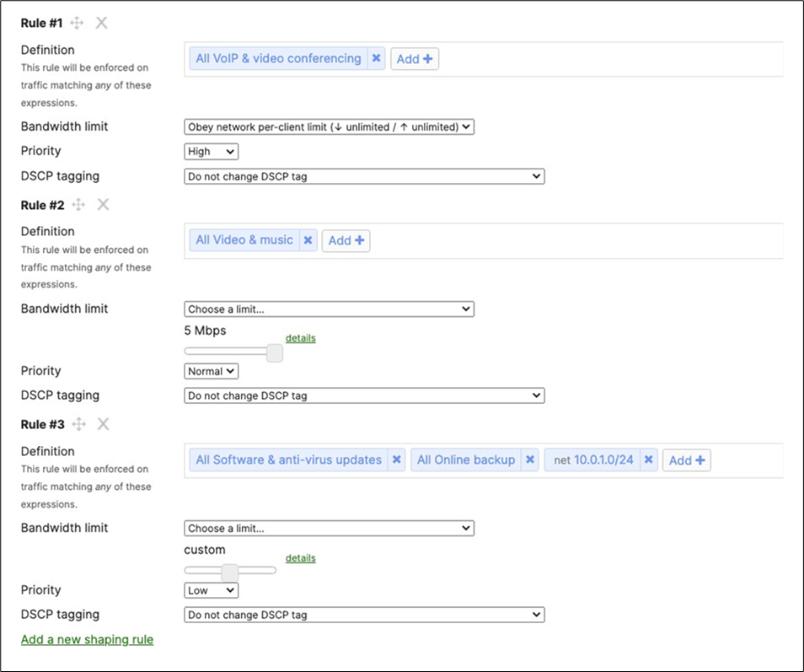The image size is (804, 672).
Task: Delete Rule #3 with its X icon
Action: coord(103,424)
